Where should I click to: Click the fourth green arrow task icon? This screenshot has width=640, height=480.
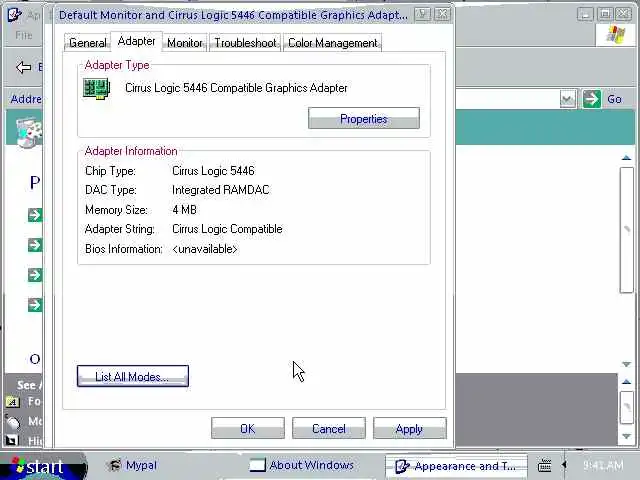[x=35, y=305]
